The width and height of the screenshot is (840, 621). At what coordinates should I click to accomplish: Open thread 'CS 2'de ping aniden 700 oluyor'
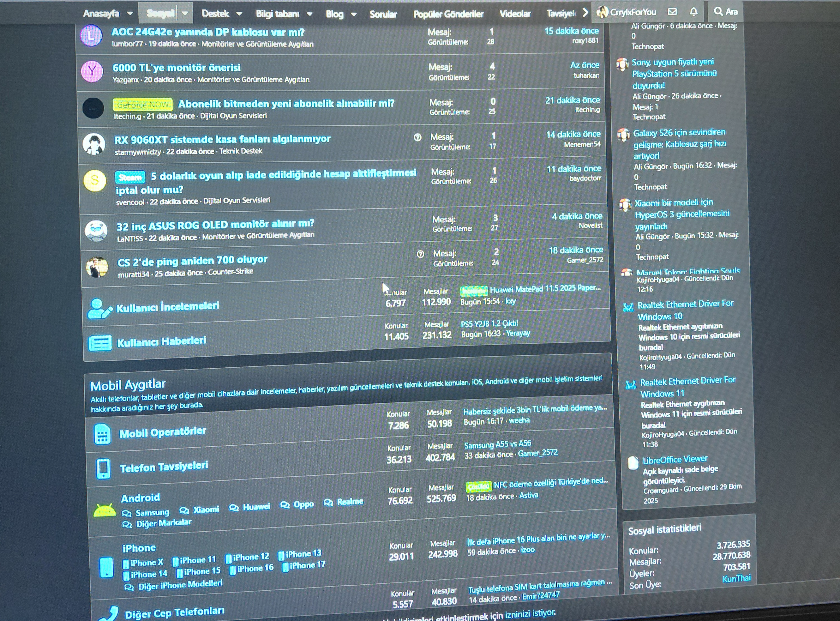pos(192,260)
